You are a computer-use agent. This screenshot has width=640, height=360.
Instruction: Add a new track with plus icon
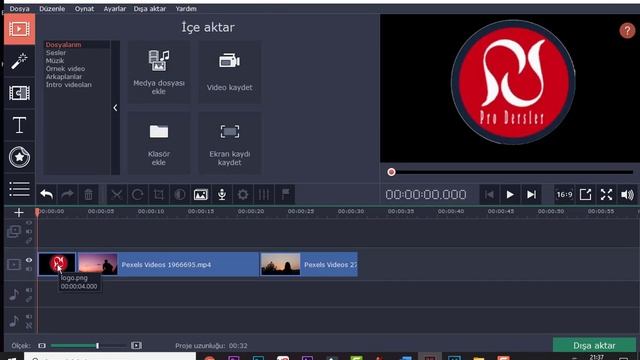click(x=19, y=212)
